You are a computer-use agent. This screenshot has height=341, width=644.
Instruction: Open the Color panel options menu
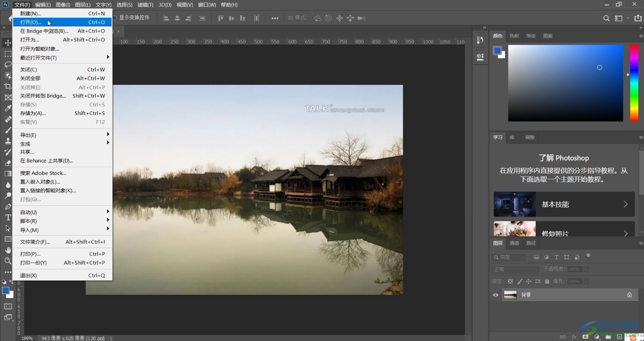tap(641, 36)
